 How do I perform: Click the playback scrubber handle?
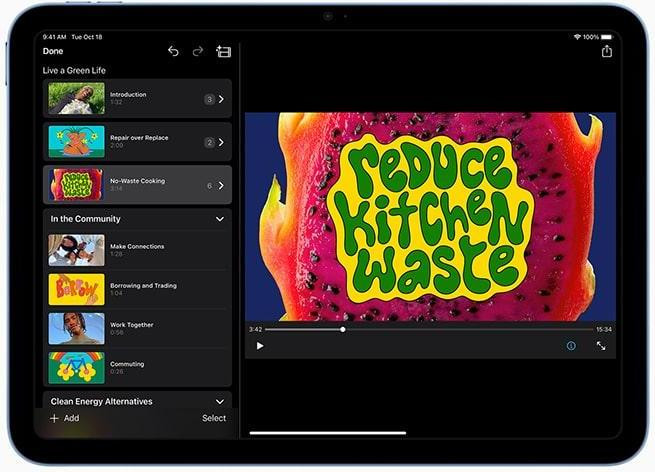coord(343,329)
